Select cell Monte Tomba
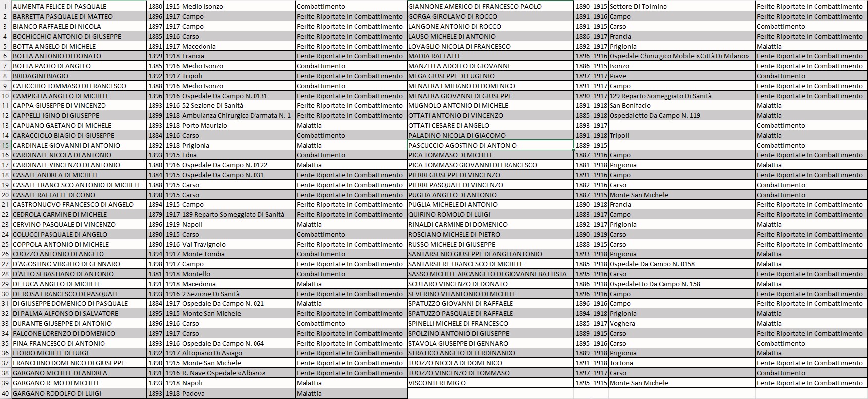This screenshot has height=399, width=868. point(238,254)
